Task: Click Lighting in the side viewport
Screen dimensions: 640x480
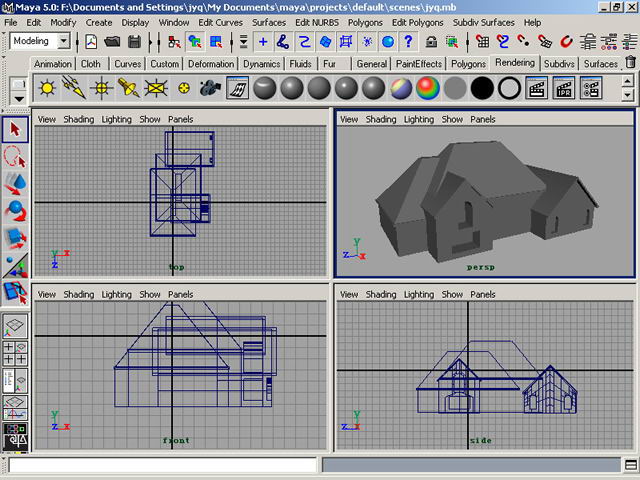Action: pos(418,294)
